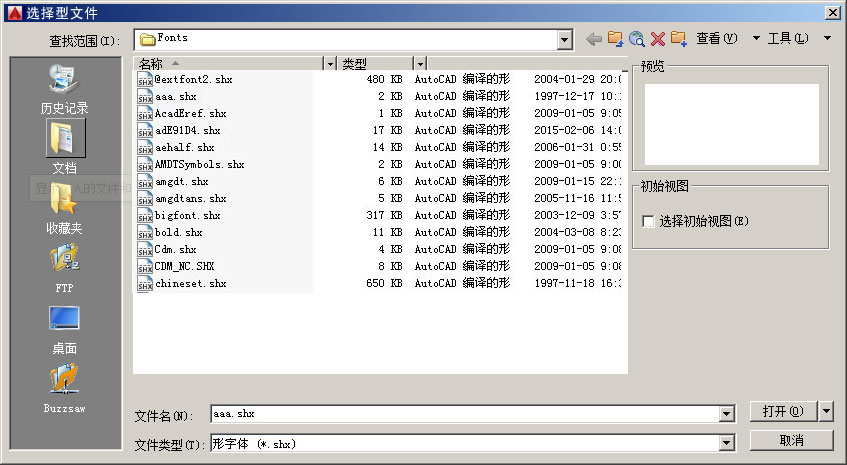Enable the 选择初始视图 checkbox
This screenshot has width=847, height=465.
(x=648, y=221)
